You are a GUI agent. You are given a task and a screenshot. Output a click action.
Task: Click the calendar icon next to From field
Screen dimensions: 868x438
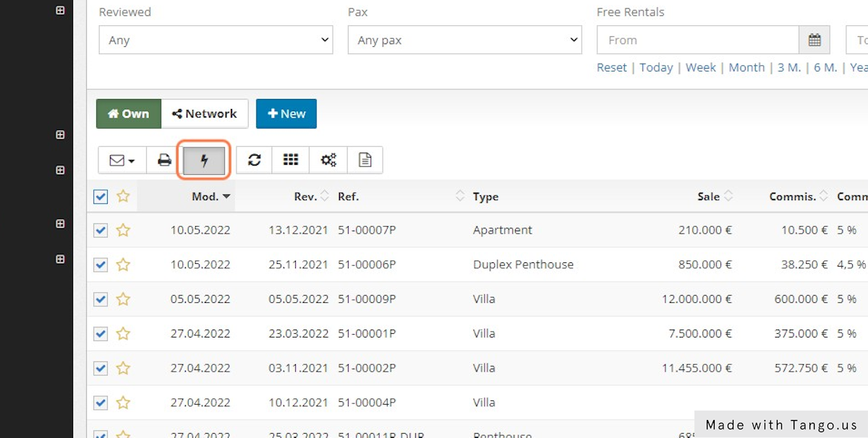814,40
